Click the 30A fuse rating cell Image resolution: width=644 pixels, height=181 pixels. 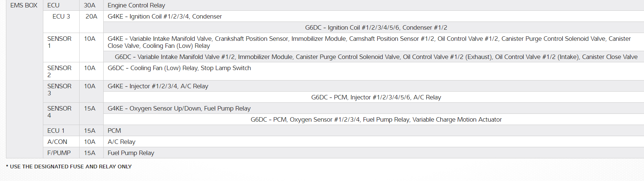click(x=90, y=6)
